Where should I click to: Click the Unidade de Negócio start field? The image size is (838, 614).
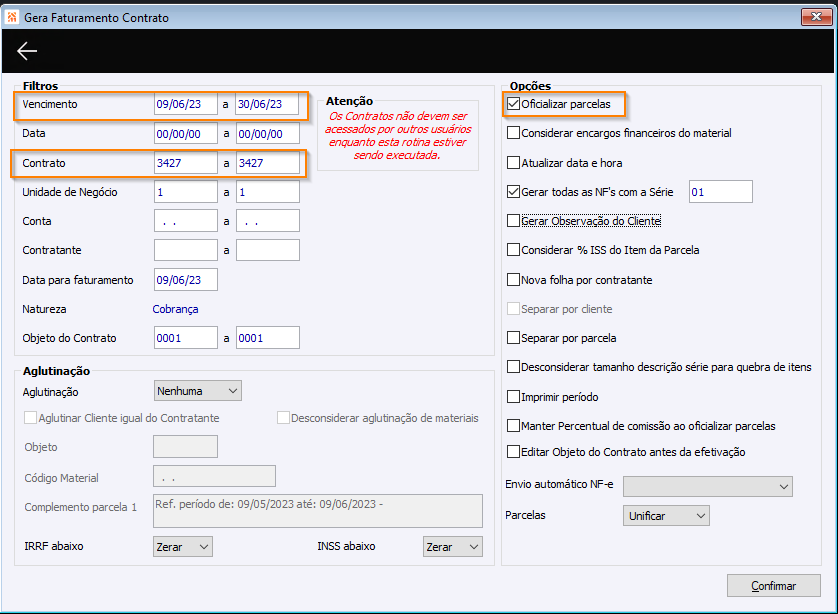(x=185, y=192)
